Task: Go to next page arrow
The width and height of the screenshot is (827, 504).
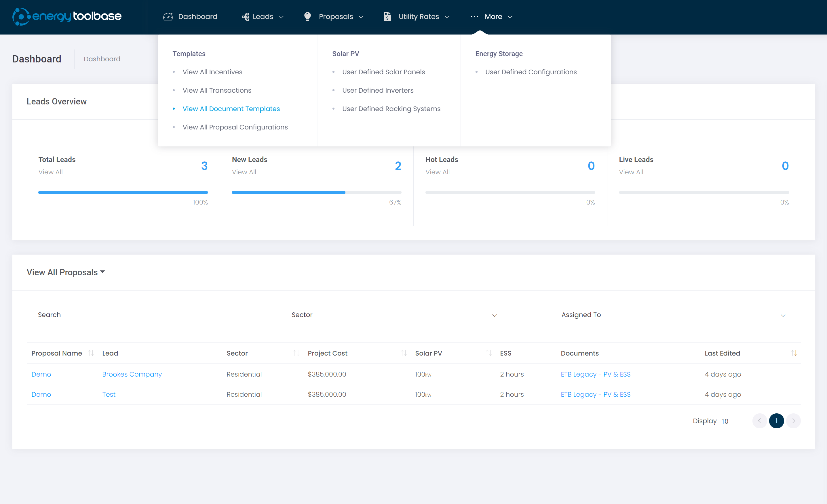Action: pyautogui.click(x=793, y=421)
